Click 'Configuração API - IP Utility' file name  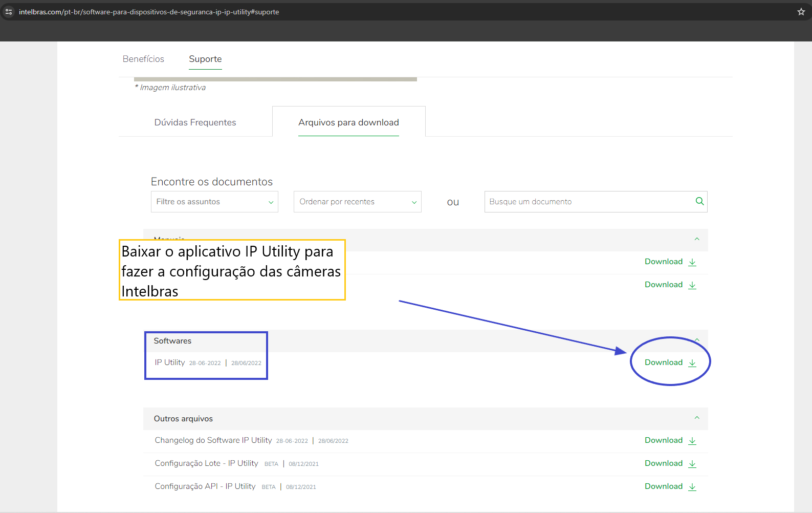point(205,486)
